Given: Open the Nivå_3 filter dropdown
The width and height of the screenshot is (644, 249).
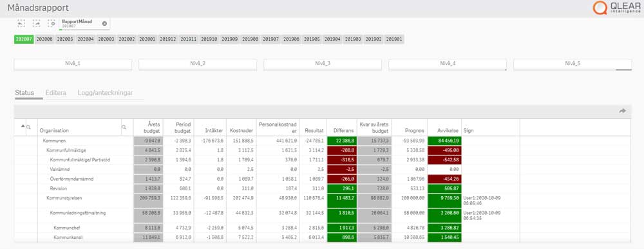Looking at the screenshot, I should pos(323,64).
